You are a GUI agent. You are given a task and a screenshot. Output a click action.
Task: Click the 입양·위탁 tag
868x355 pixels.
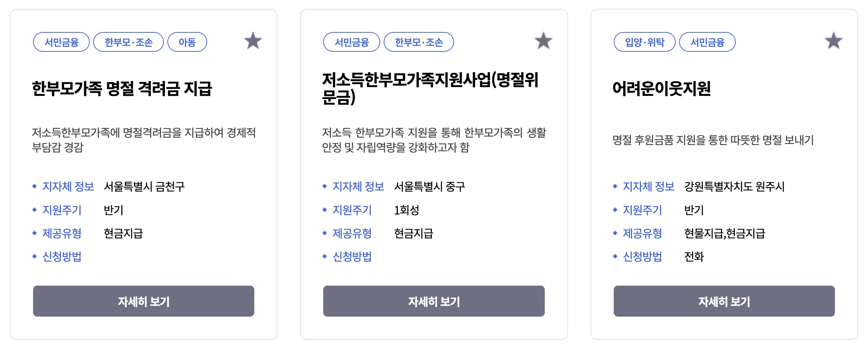(644, 42)
